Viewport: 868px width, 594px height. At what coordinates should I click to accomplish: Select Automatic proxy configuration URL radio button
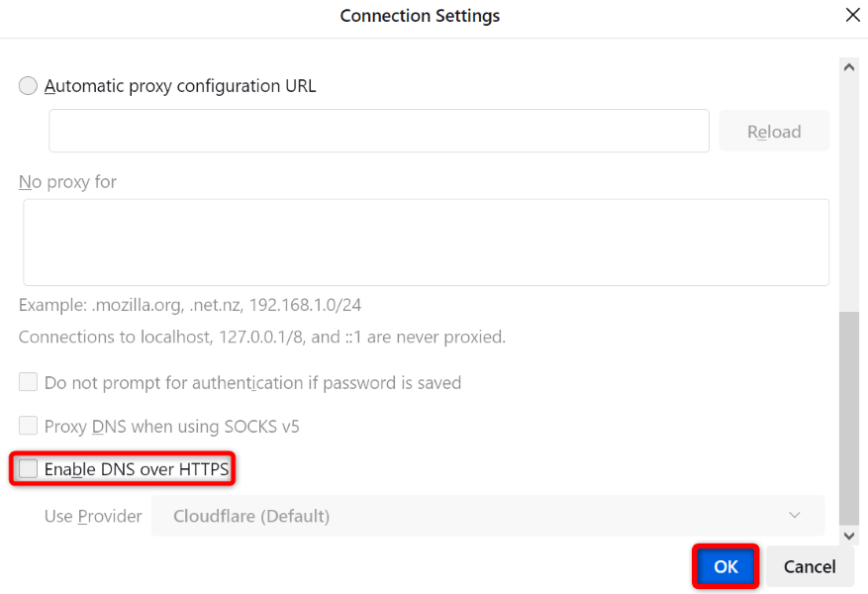29,86
